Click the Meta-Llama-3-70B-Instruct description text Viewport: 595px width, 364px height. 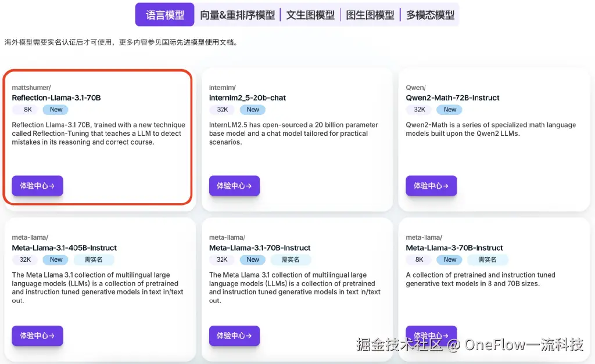(x=481, y=279)
